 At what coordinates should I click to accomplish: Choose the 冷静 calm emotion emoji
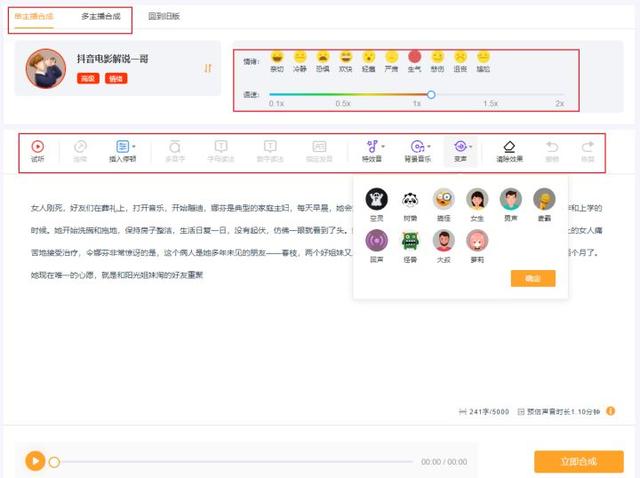click(x=300, y=57)
